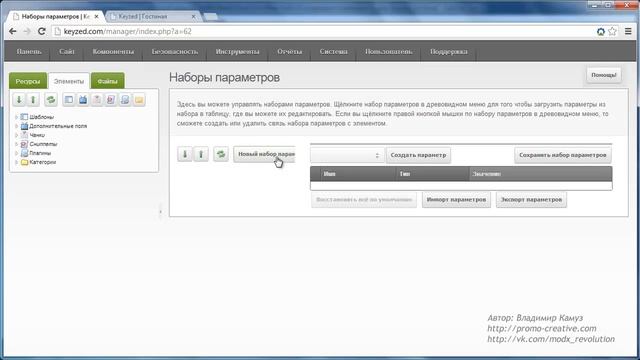Select Шаблоны in the elements tree
This screenshot has height=360, width=640.
(x=42, y=117)
